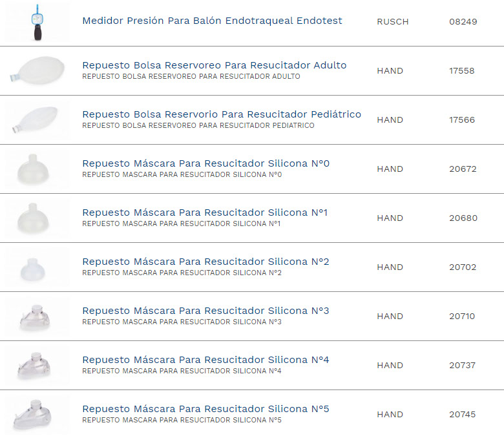Click the Endotest pressure gauge product image
Image resolution: width=504 pixels, height=436 pixels.
36,22
